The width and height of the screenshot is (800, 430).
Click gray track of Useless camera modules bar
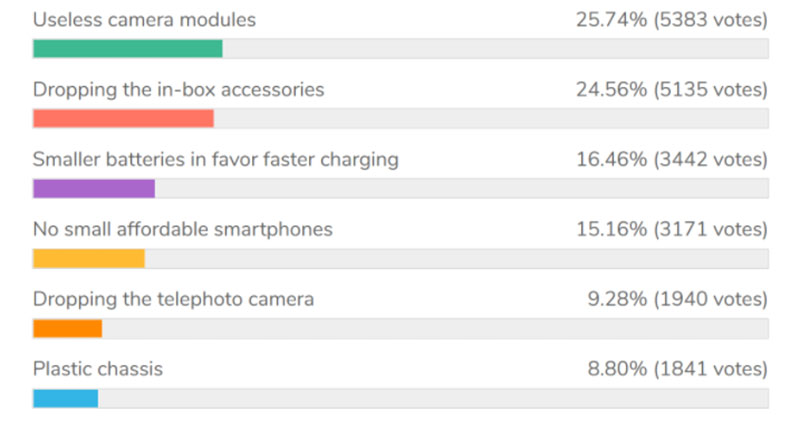click(495, 48)
